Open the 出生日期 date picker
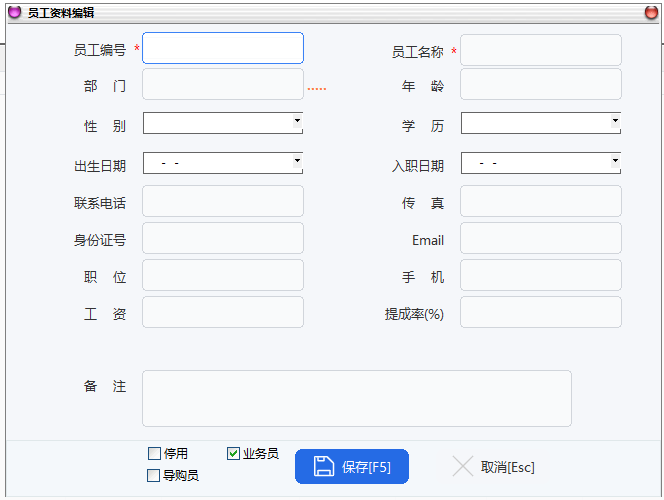 [297, 161]
